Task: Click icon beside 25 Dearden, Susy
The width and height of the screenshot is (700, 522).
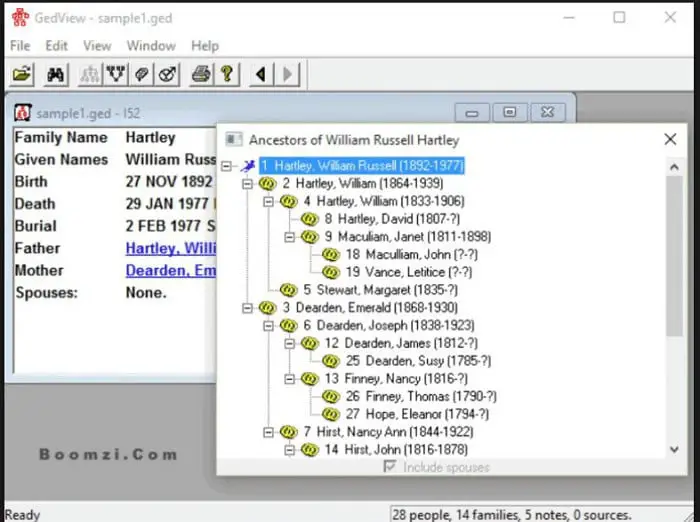Action: [x=331, y=361]
